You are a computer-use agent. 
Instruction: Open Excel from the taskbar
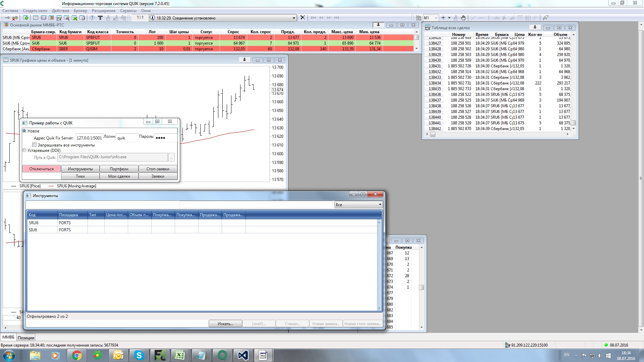point(180,355)
